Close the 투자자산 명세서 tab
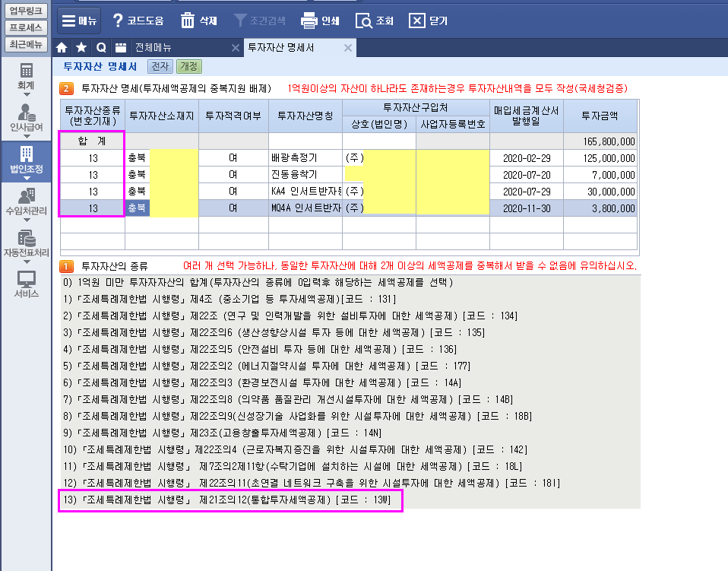Screen dimensions: 728x571 pyautogui.click(x=348, y=48)
